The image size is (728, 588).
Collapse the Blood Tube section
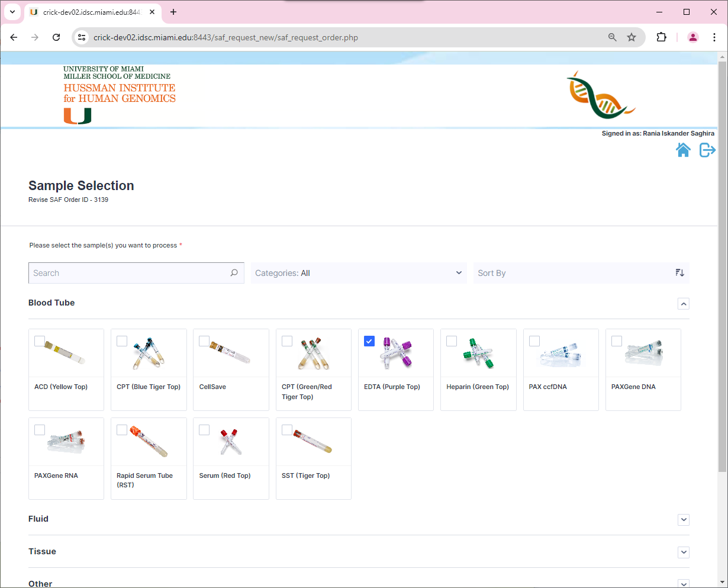[x=684, y=303]
